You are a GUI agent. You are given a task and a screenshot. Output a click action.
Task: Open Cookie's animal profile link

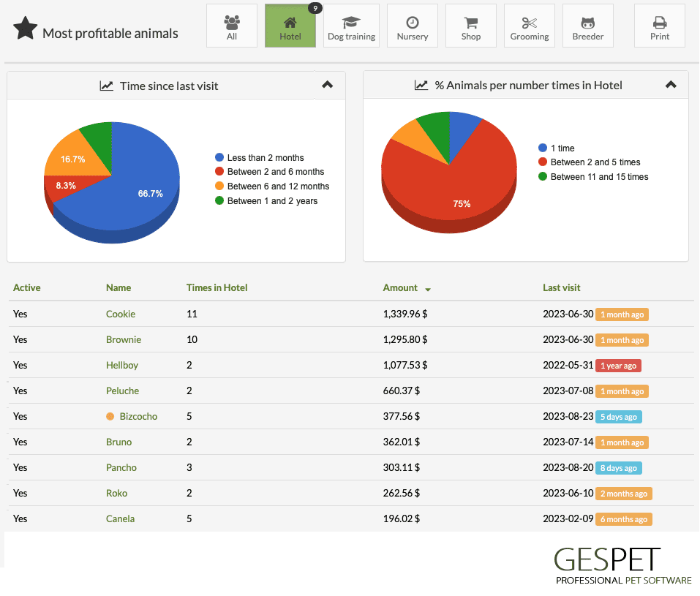point(121,314)
